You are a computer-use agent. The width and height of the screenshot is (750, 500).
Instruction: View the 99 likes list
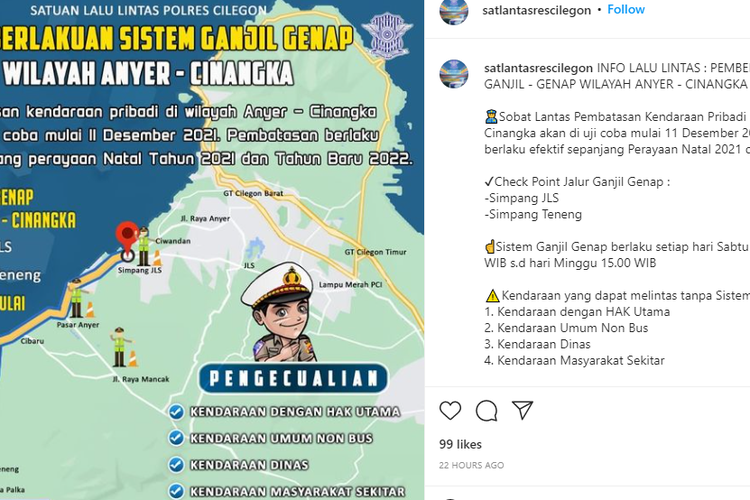460,444
